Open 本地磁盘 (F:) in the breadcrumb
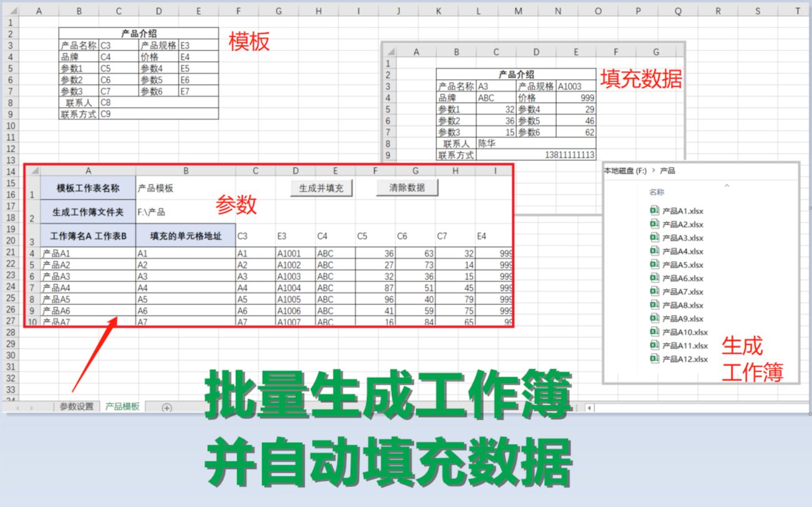 click(625, 170)
